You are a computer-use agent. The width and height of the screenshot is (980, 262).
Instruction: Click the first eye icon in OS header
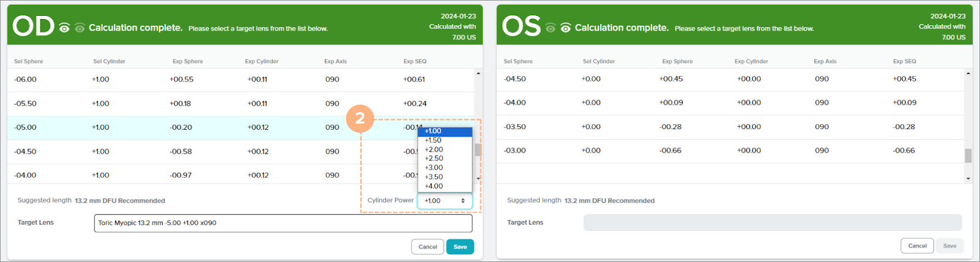coord(551,28)
